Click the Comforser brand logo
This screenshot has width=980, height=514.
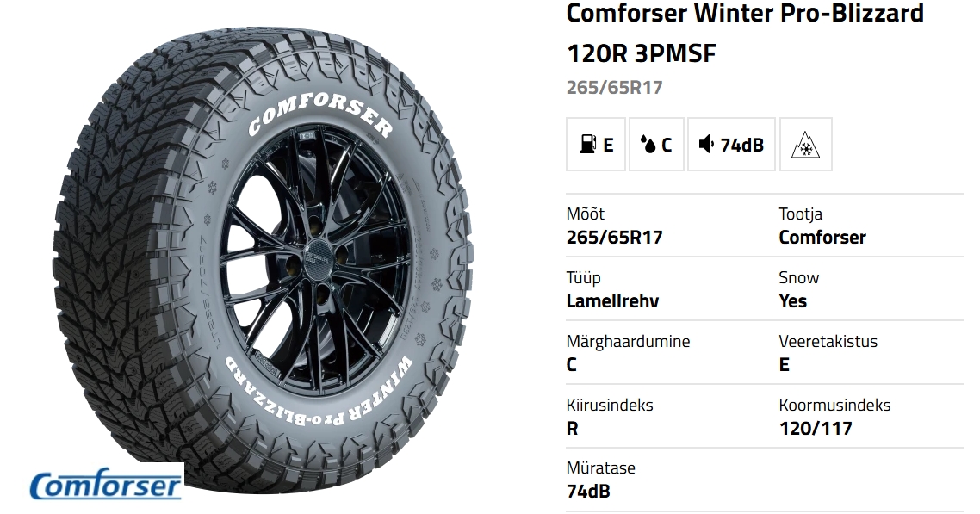[106, 486]
